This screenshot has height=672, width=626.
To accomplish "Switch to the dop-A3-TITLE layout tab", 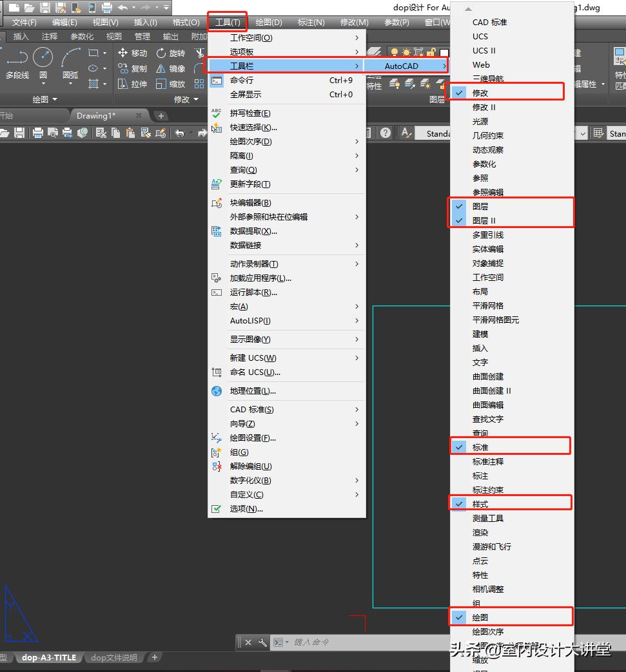I will [49, 658].
